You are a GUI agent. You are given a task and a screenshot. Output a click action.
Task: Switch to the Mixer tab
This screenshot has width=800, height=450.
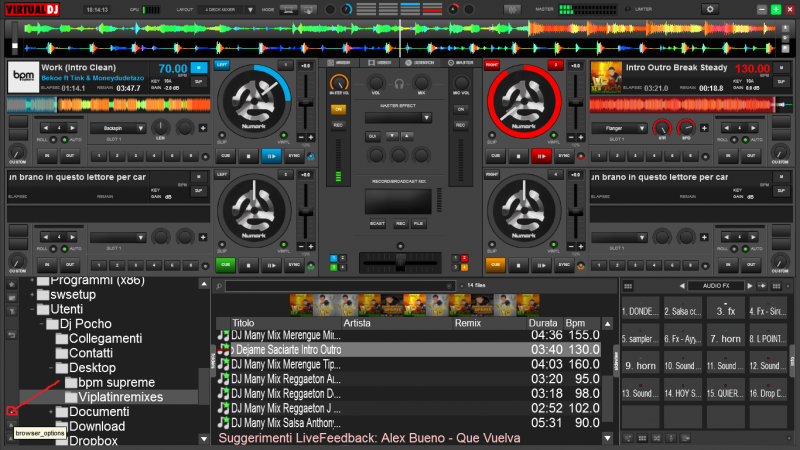(x=339, y=63)
